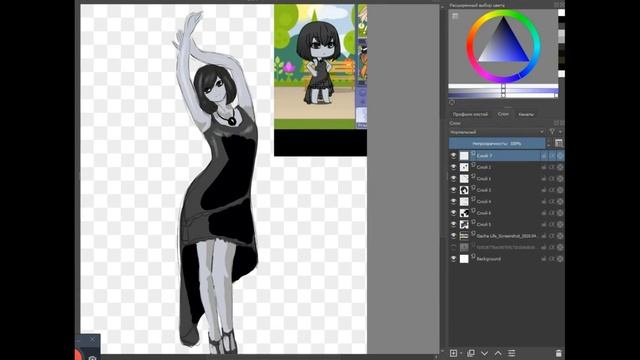Hide the layer directly below Слой 7
640x360 pixels.
click(x=453, y=167)
